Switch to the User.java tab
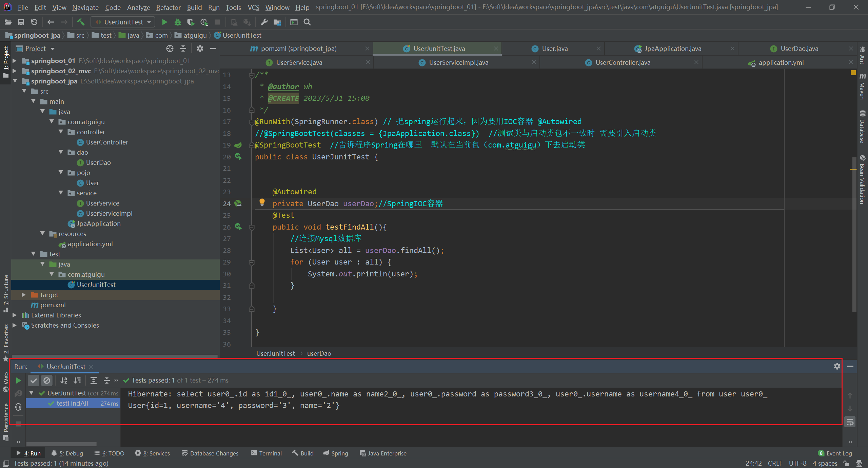 point(554,48)
